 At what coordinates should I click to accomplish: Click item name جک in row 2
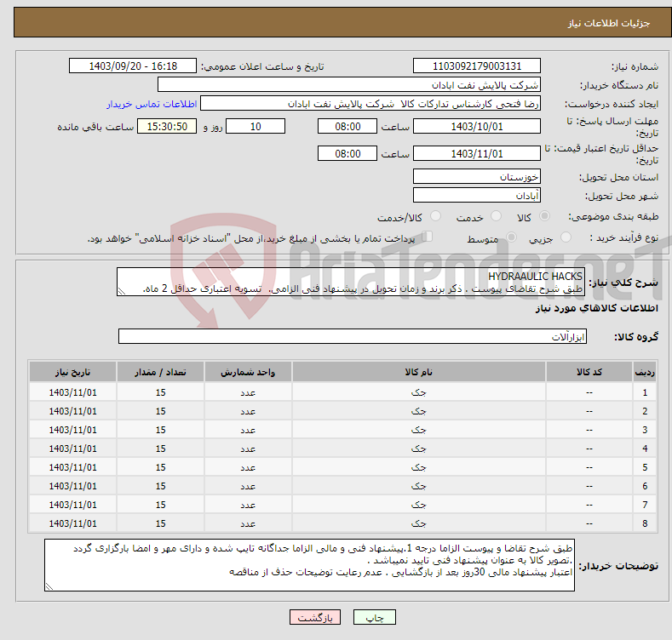click(419, 411)
